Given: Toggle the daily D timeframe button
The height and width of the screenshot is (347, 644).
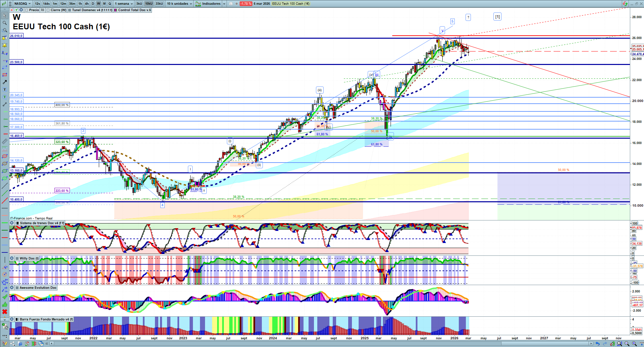Looking at the screenshot, I should point(93,4).
